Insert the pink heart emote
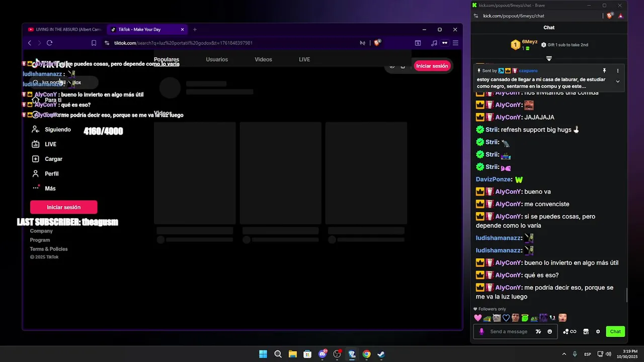The height and width of the screenshot is (362, 644). click(x=478, y=318)
